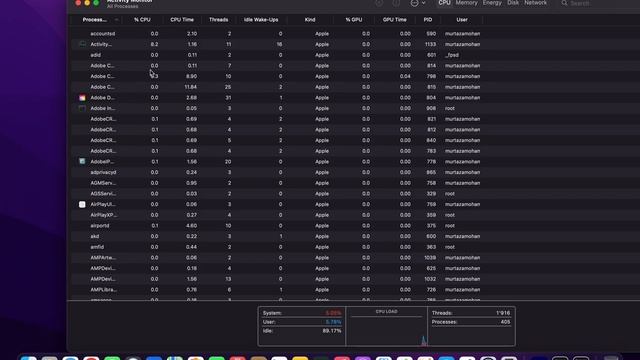640x360 pixels.
Task: Click the Activity Monitor process row icon
Action: pyautogui.click(x=82, y=44)
